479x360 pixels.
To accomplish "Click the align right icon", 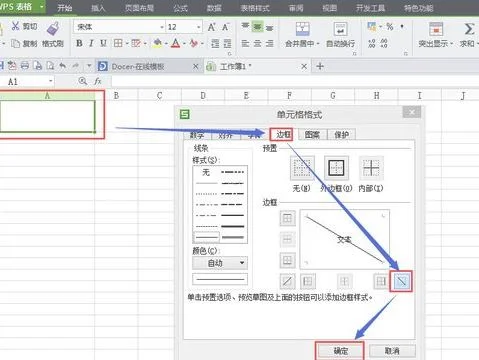I will pos(270,43).
